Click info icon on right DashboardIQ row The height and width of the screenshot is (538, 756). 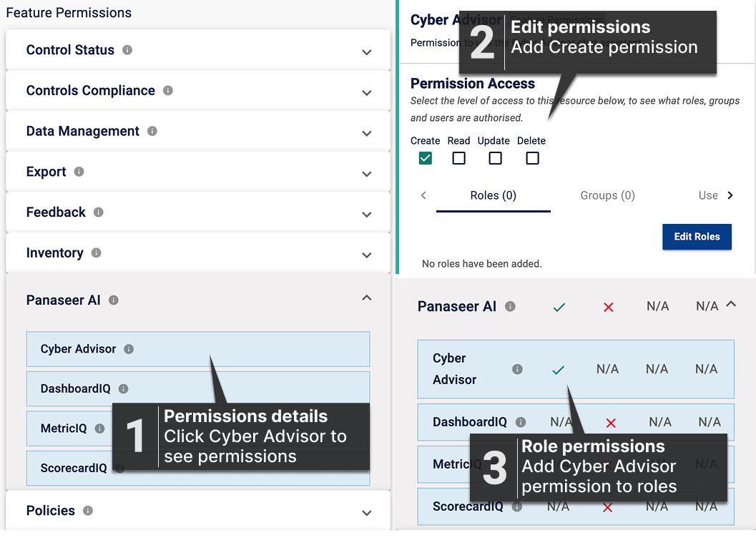coord(521,422)
